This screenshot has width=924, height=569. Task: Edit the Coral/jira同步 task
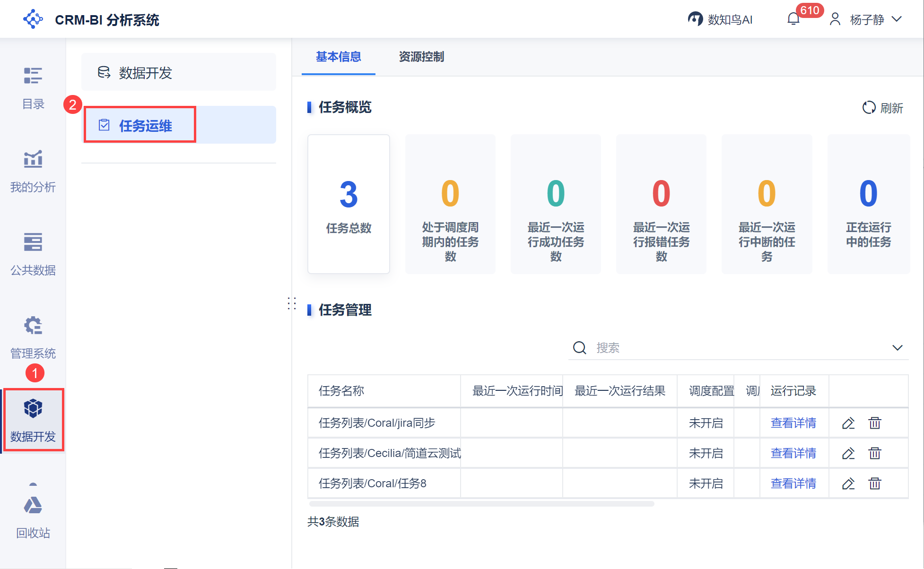[x=848, y=423]
